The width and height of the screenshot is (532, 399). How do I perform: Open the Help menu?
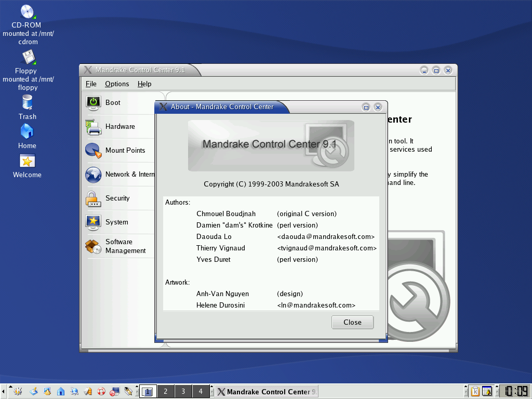click(x=144, y=84)
